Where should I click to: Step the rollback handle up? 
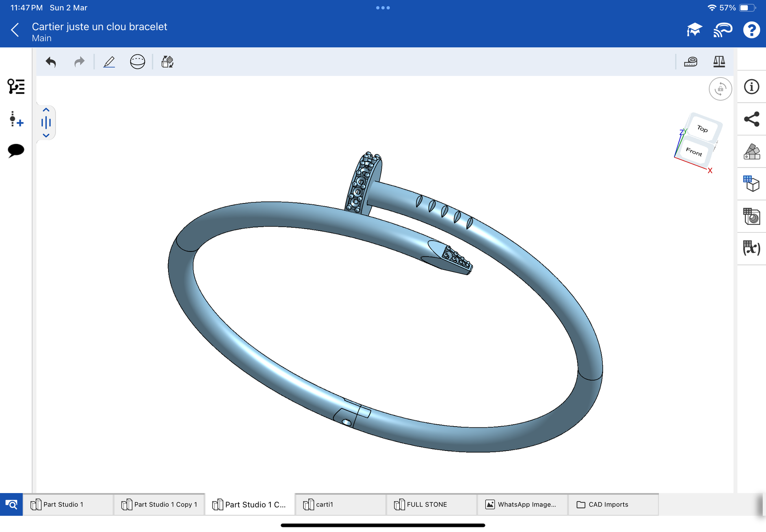46,110
